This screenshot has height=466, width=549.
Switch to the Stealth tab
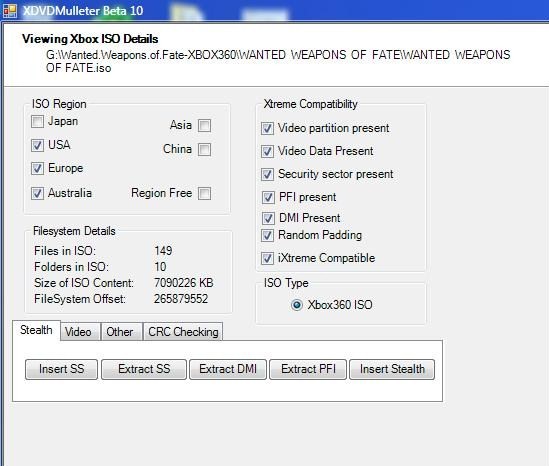(x=36, y=330)
